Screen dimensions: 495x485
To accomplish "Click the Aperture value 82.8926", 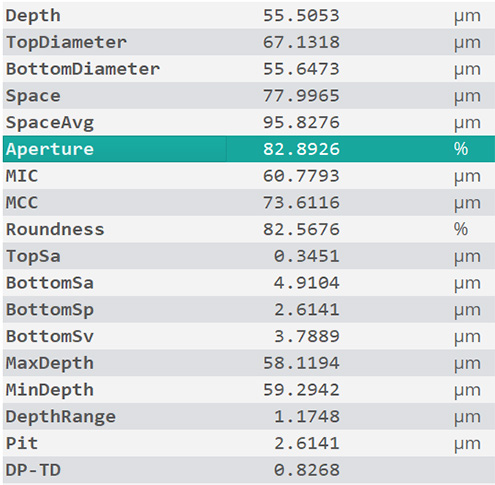I will tap(301, 149).
